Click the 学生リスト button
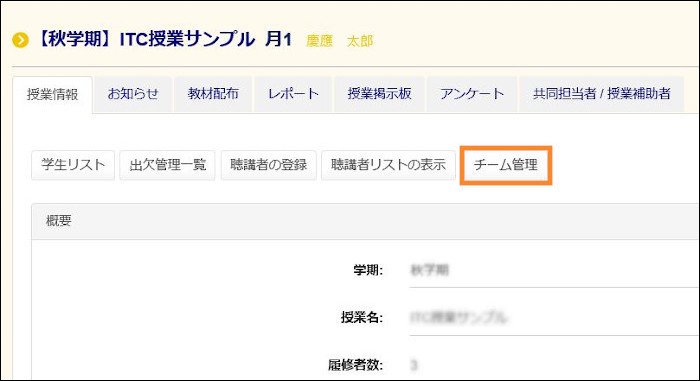Screen dimensions: 700x381 [73, 165]
